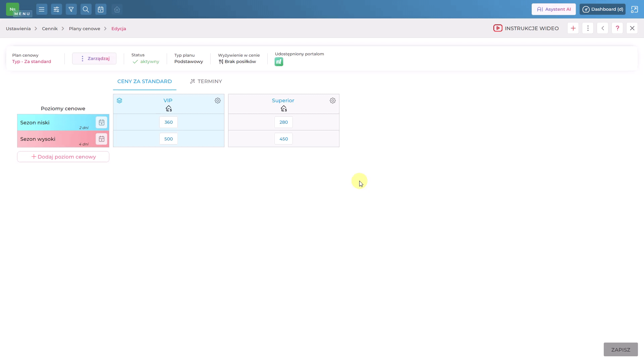Go back with the left chevron icon
The image size is (644, 362).
point(603,28)
